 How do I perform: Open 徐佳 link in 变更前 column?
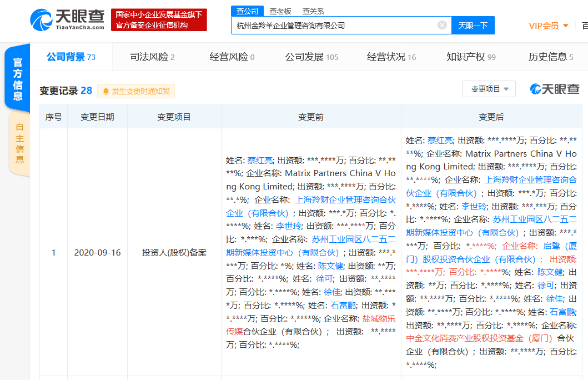(332, 292)
